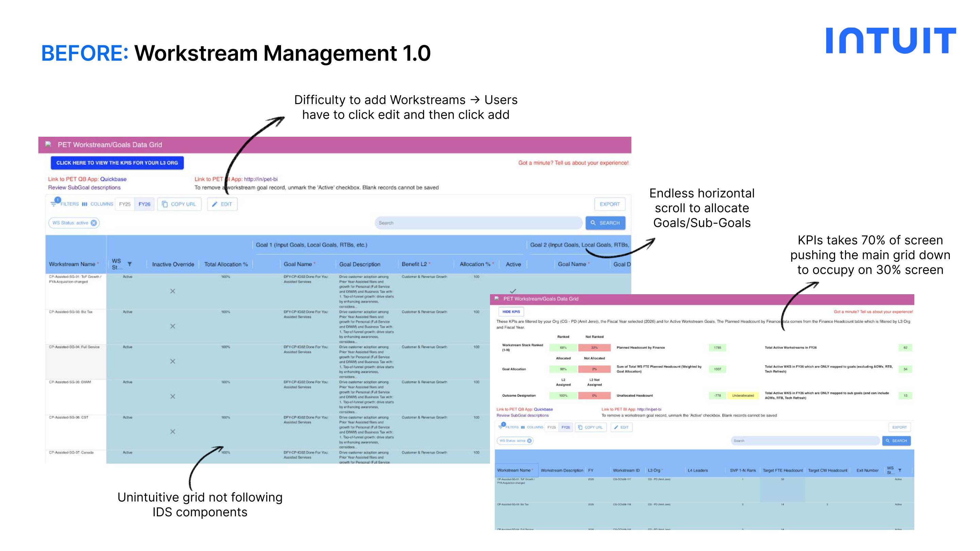
Task: Toggle Inactive Override for CP-Assisted-SG-04: Full Service
Action: [173, 361]
